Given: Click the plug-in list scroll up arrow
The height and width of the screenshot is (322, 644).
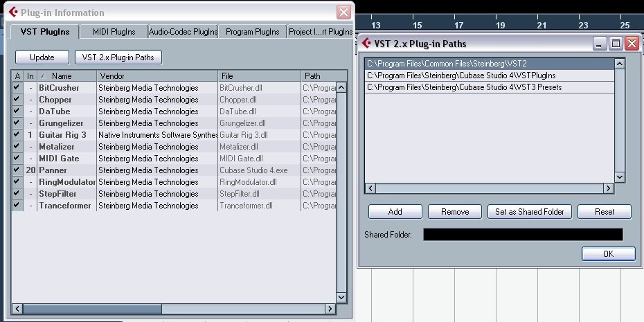Looking at the screenshot, I should (x=341, y=87).
